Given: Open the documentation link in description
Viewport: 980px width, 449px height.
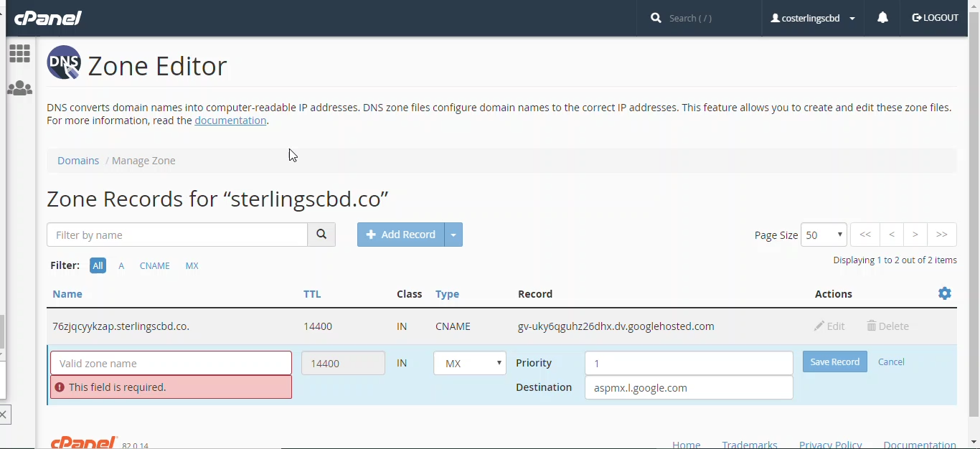Looking at the screenshot, I should 230,120.
